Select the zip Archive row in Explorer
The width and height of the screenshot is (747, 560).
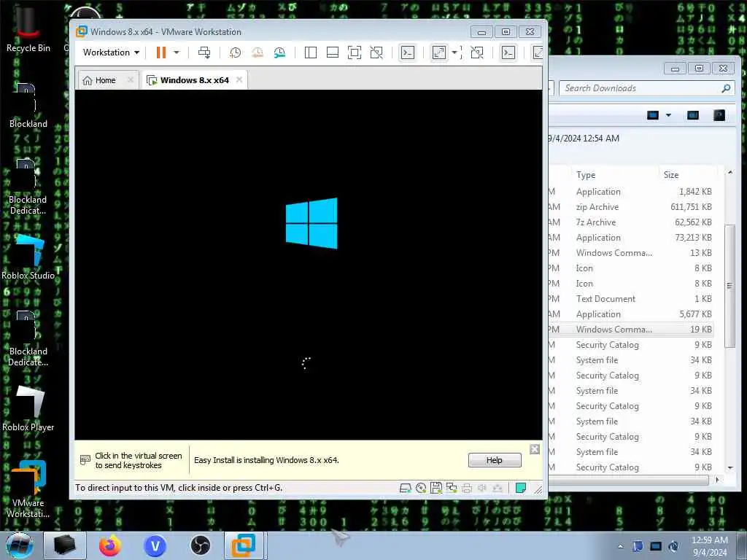(x=630, y=206)
